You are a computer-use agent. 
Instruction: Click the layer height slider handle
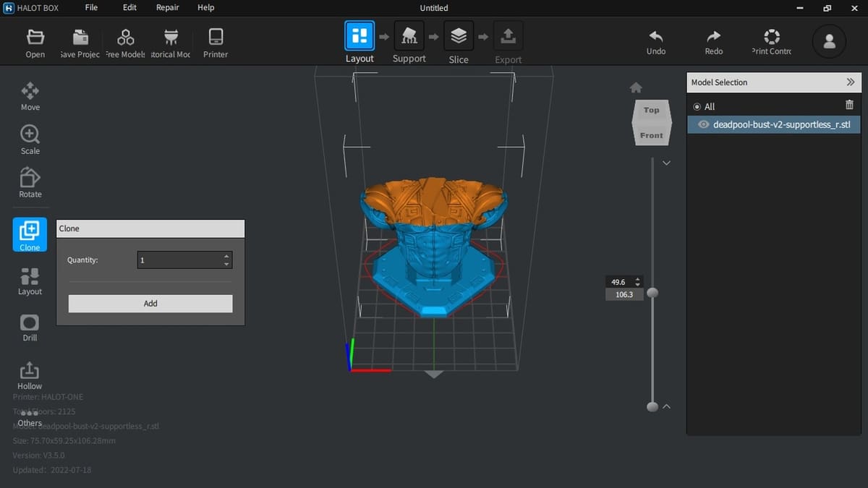click(x=652, y=293)
